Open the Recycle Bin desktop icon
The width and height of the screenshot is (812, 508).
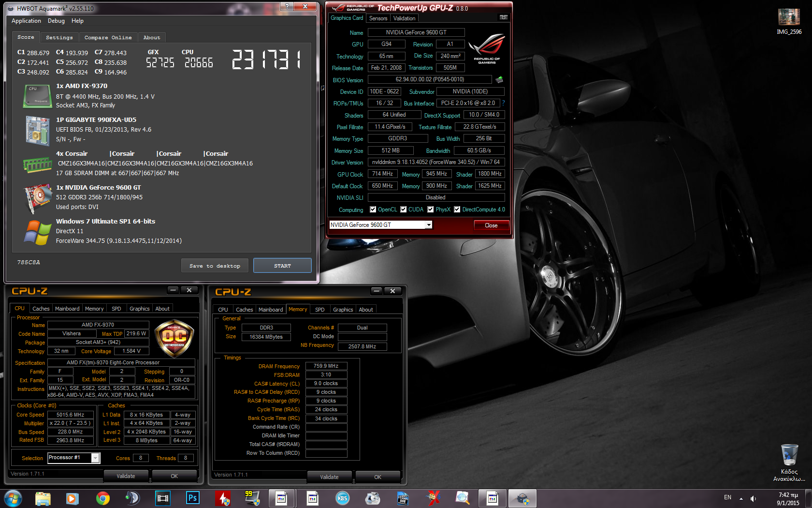click(x=789, y=463)
